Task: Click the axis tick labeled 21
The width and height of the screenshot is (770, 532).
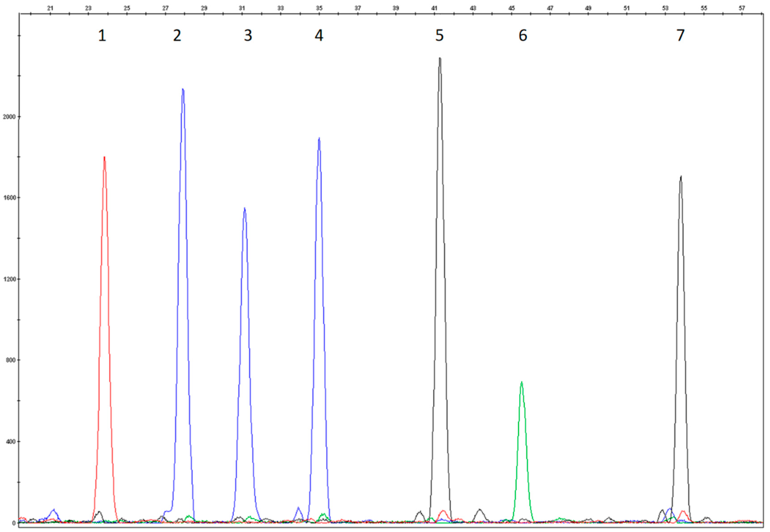Action: point(50,8)
